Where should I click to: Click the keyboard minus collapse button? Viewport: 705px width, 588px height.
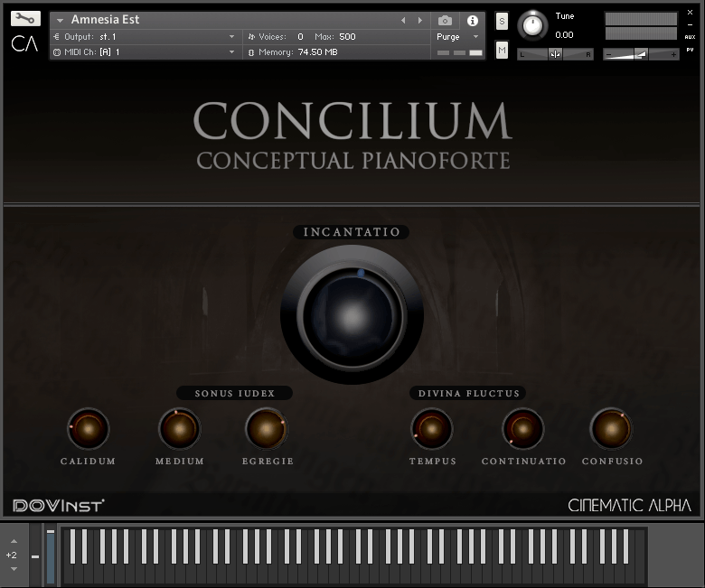click(35, 556)
